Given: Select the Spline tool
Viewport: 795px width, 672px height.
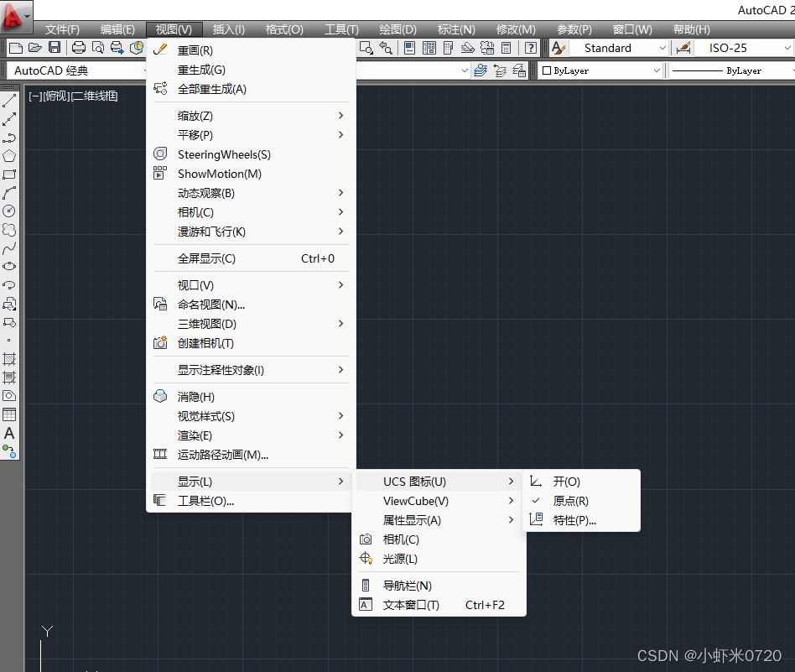Looking at the screenshot, I should [9, 248].
